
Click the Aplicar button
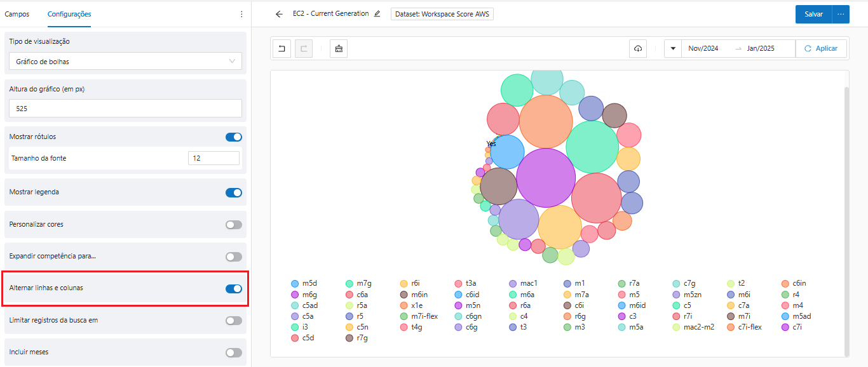[820, 49]
